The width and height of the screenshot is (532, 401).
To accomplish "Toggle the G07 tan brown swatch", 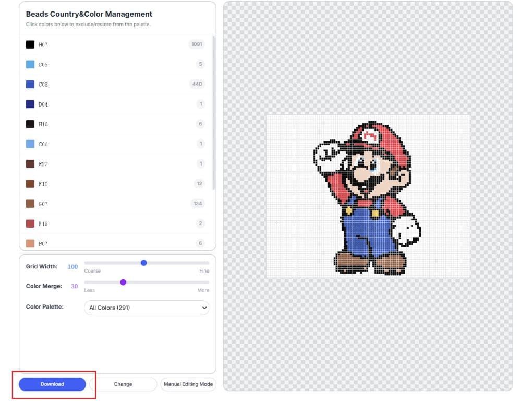I will 30,204.
